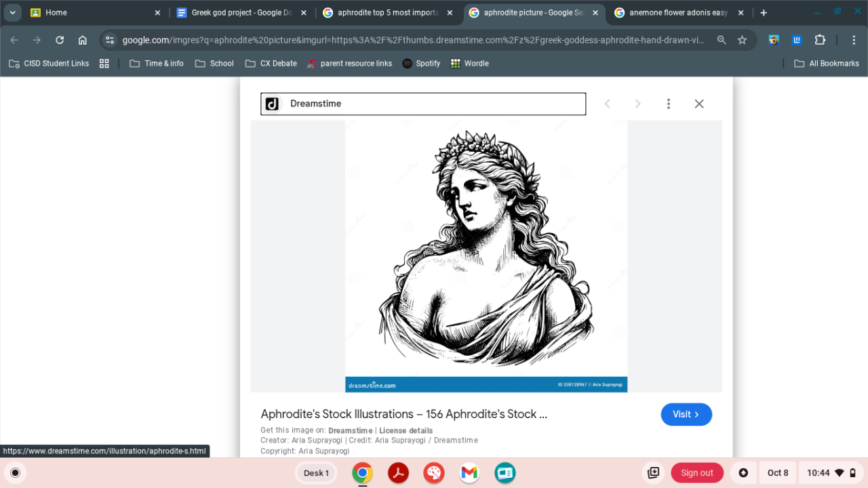Select the aphrodite picture Google Search tab
The height and width of the screenshot is (488, 868).
pos(534,13)
